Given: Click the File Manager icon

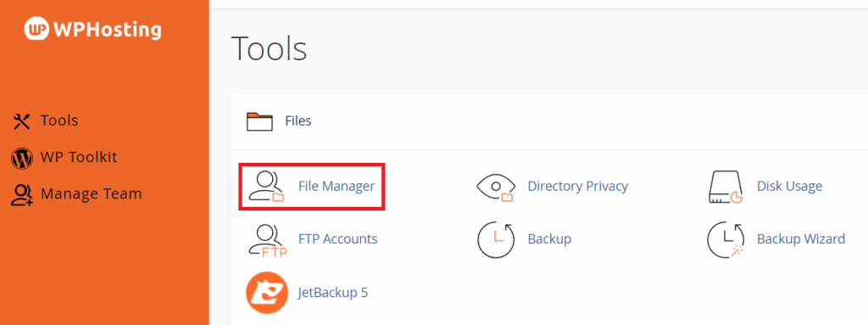Looking at the screenshot, I should coord(265,186).
